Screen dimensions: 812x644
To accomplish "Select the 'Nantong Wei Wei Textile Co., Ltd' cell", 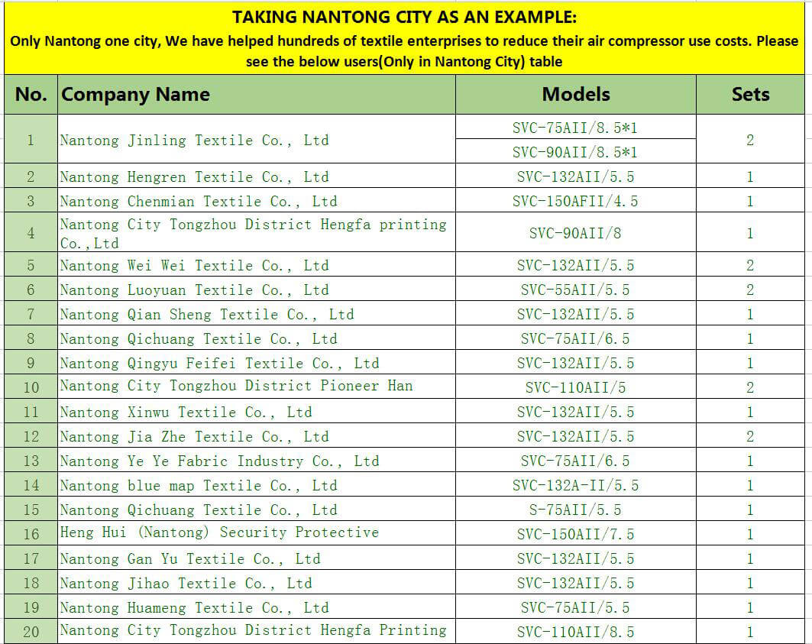I will point(257,264).
